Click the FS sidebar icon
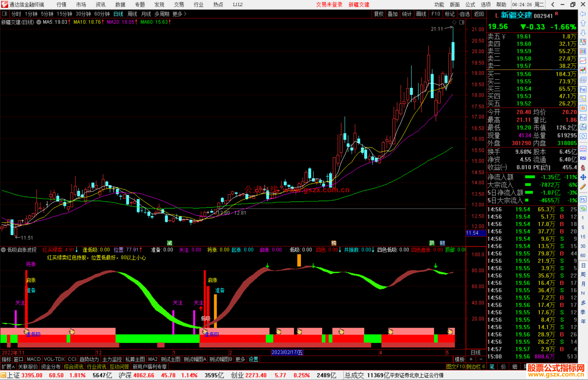The image size is (588, 380). pos(583,199)
